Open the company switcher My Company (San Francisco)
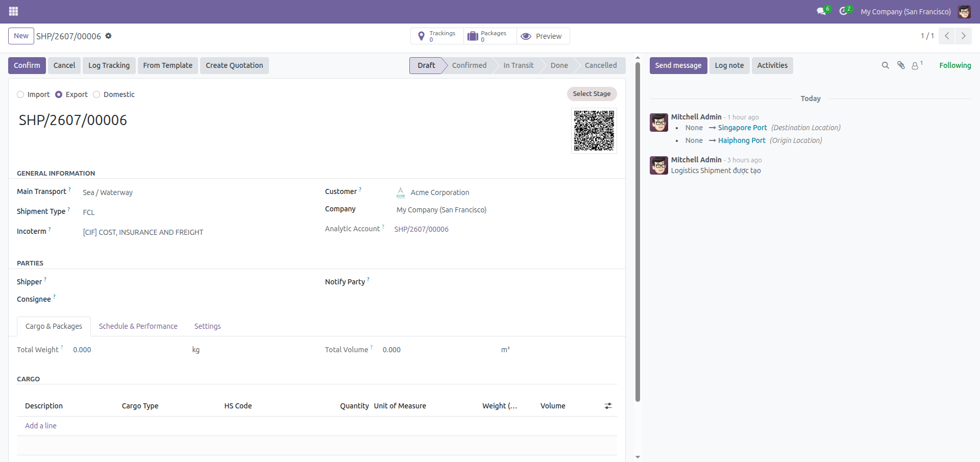 pos(905,11)
